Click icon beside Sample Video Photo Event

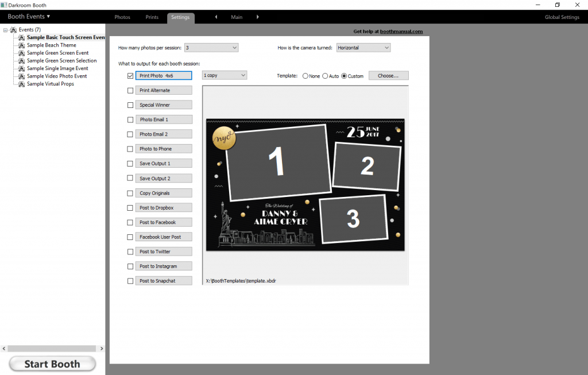point(22,76)
